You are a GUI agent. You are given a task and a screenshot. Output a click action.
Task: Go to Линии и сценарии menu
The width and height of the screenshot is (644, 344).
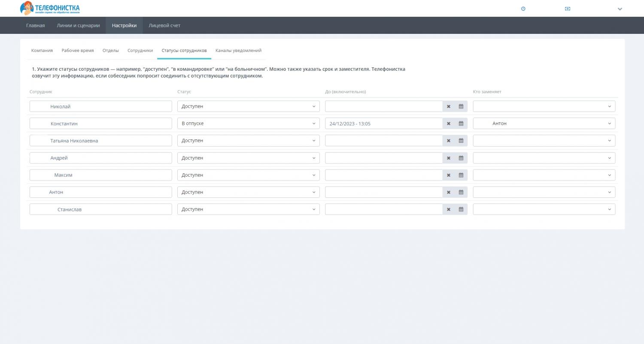click(78, 25)
